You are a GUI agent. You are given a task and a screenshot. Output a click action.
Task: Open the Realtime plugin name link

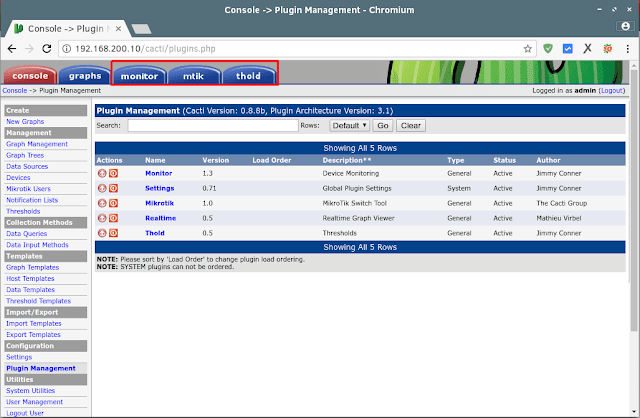tap(160, 218)
